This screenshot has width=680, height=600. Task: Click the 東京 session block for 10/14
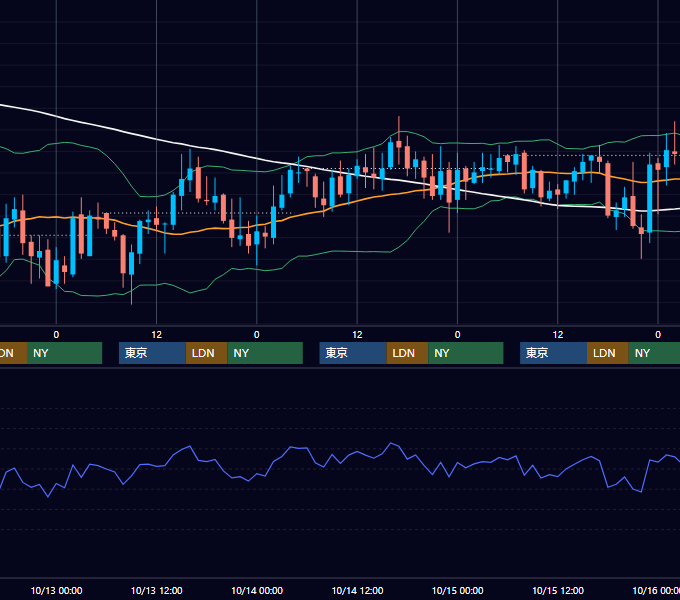point(353,353)
